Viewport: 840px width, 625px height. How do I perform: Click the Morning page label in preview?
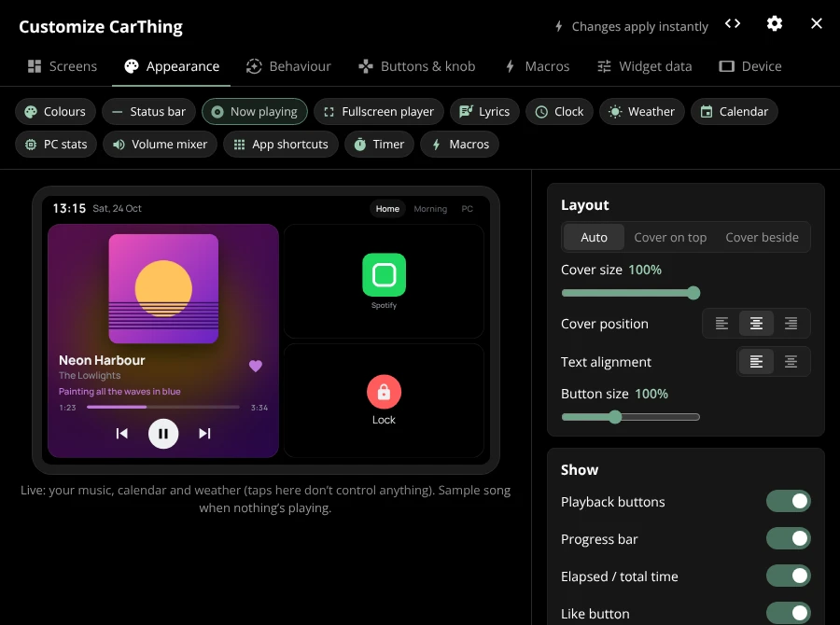tap(430, 209)
